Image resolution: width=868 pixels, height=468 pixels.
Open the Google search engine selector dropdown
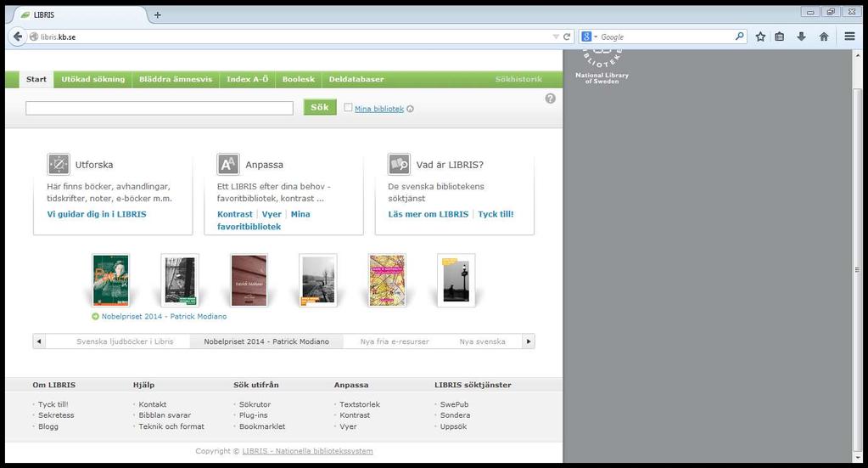click(x=590, y=37)
